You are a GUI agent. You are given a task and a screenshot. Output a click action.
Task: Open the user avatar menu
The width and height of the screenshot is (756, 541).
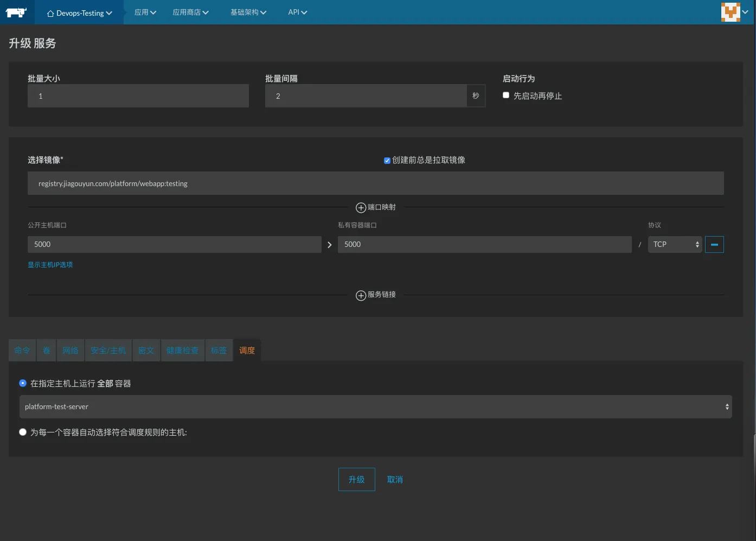click(x=735, y=12)
